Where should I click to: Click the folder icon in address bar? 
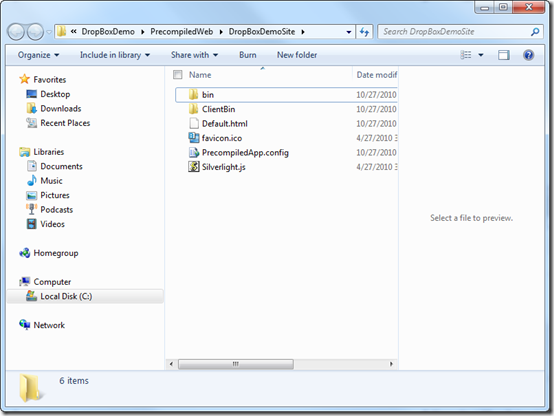(x=62, y=31)
